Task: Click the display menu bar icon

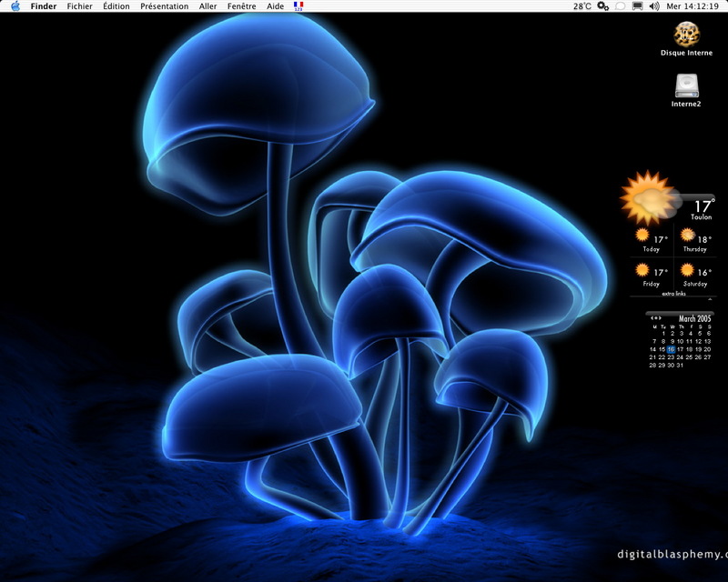Action: (x=638, y=6)
